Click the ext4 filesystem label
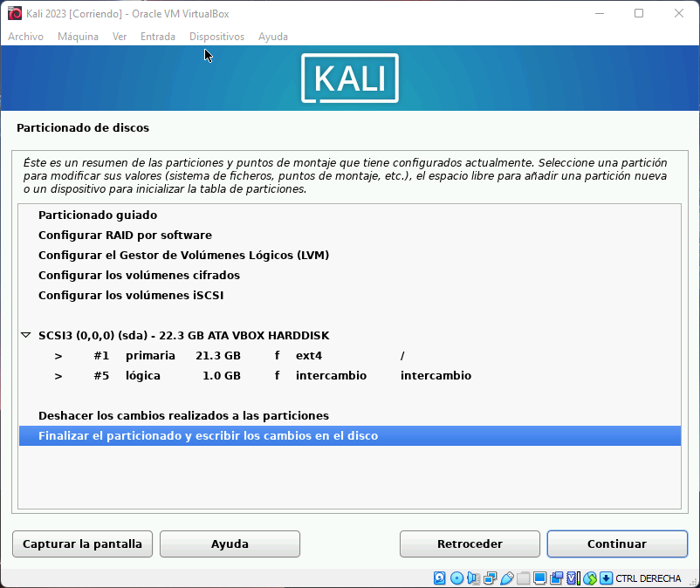700x588 pixels. [x=309, y=356]
